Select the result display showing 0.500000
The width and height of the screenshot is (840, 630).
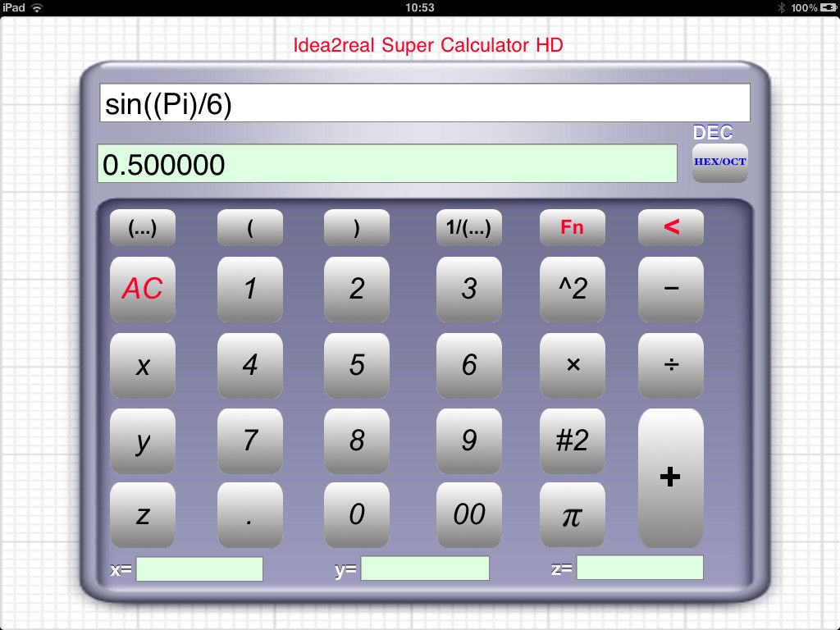[x=387, y=163]
